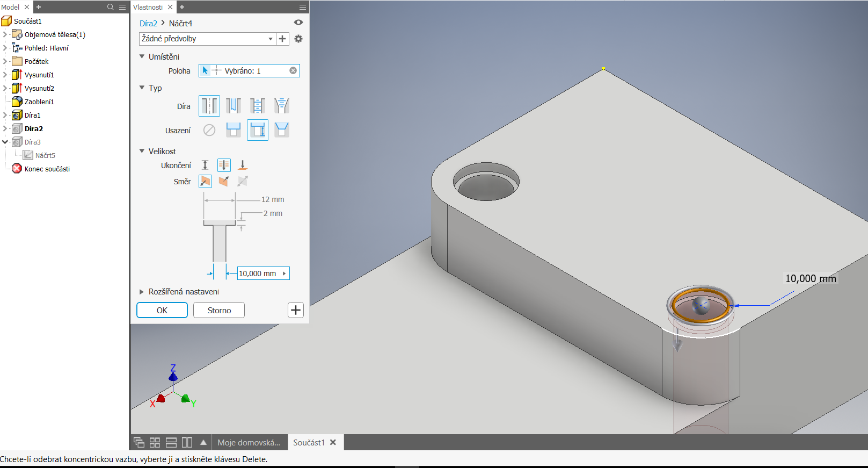868x468 pixels.
Task: Expand Objemová tělesa(1) node
Action: [x=5, y=34]
